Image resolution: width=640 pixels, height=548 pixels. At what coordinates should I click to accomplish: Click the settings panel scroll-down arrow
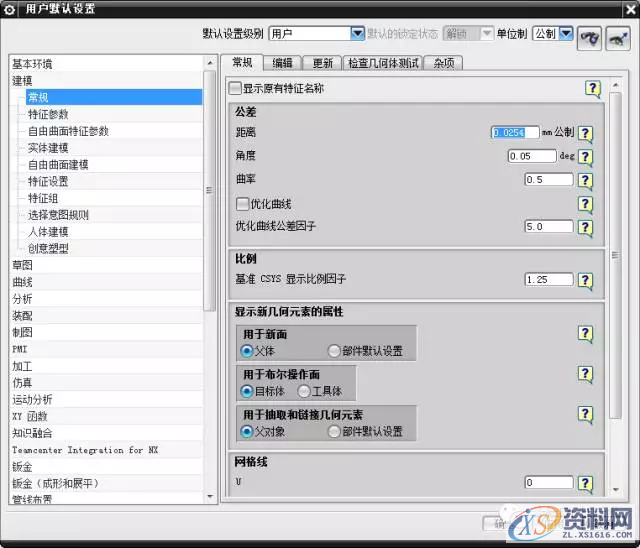point(616,490)
